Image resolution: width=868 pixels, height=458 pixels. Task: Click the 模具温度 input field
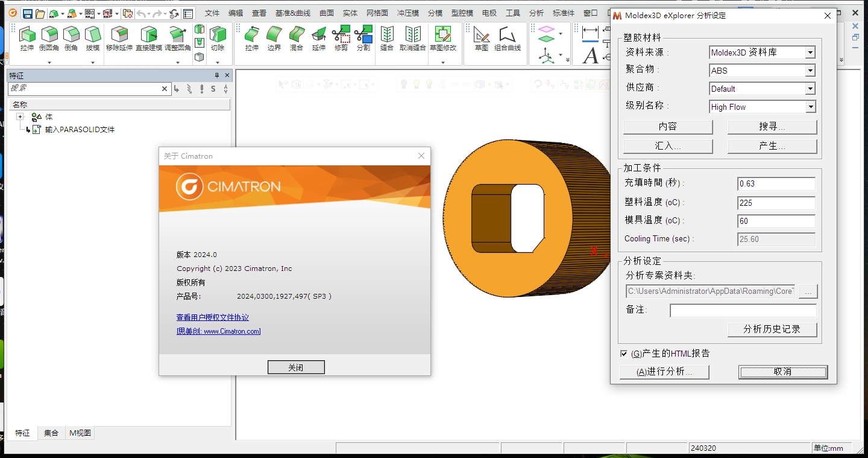776,221
